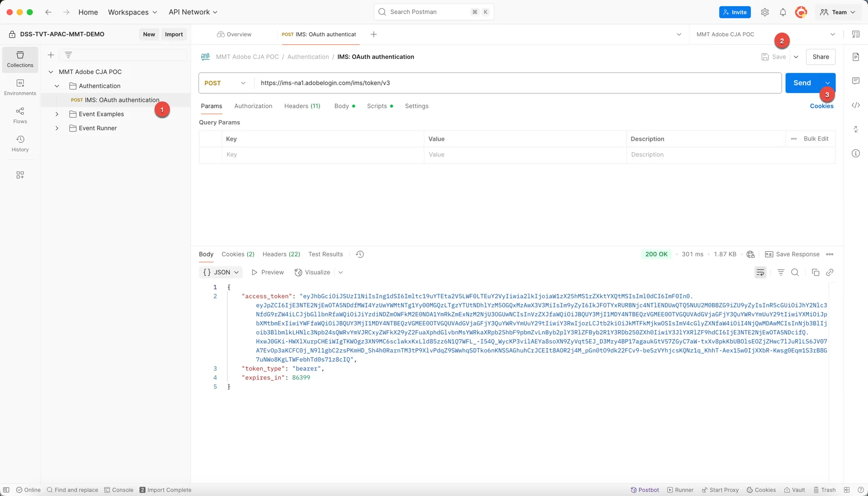The image size is (868, 496).
Task: Switch to the Authorization tab
Action: pyautogui.click(x=253, y=106)
